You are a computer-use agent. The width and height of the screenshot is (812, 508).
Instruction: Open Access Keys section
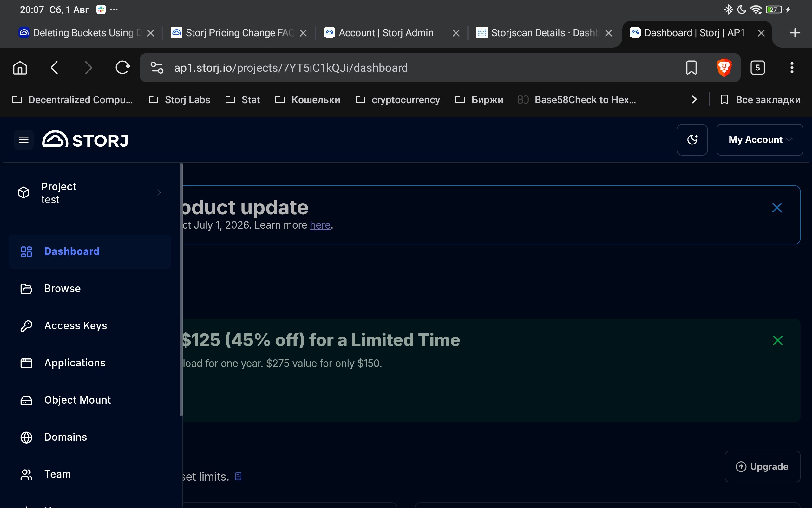coord(90,326)
